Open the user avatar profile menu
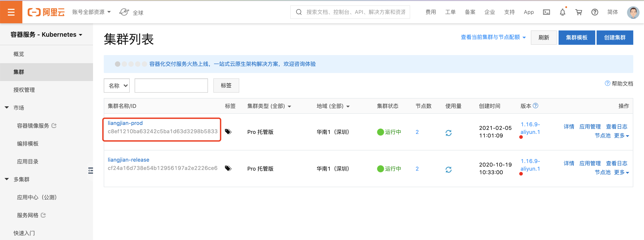This screenshot has height=240, width=644. (x=633, y=12)
